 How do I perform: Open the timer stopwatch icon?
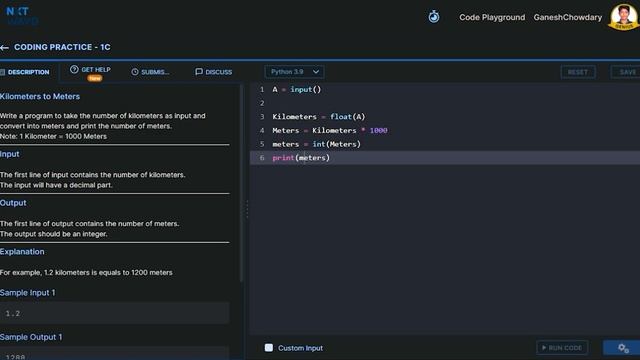[x=433, y=17]
